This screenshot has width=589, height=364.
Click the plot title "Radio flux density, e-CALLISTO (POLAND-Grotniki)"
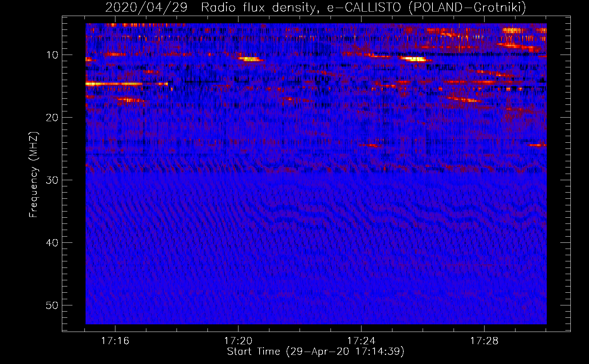tap(363, 7)
